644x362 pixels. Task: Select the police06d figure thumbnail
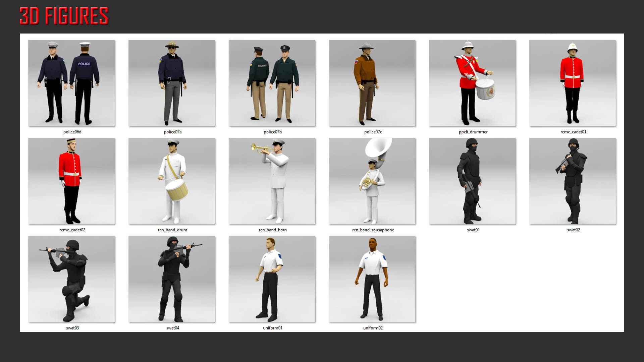click(x=71, y=83)
